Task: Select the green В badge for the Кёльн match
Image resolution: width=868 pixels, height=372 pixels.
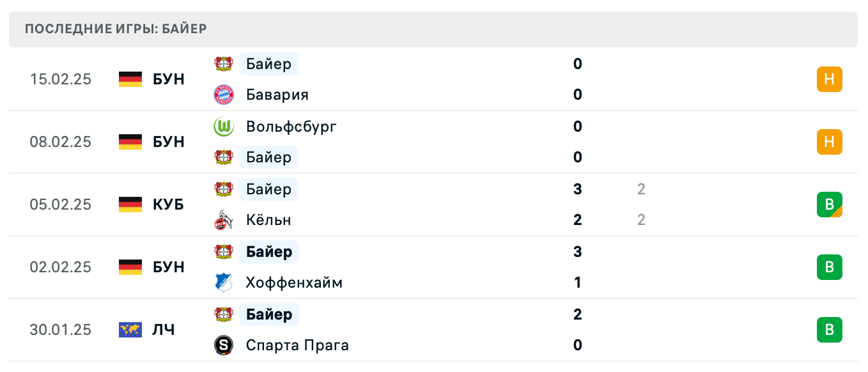Action: tap(830, 205)
